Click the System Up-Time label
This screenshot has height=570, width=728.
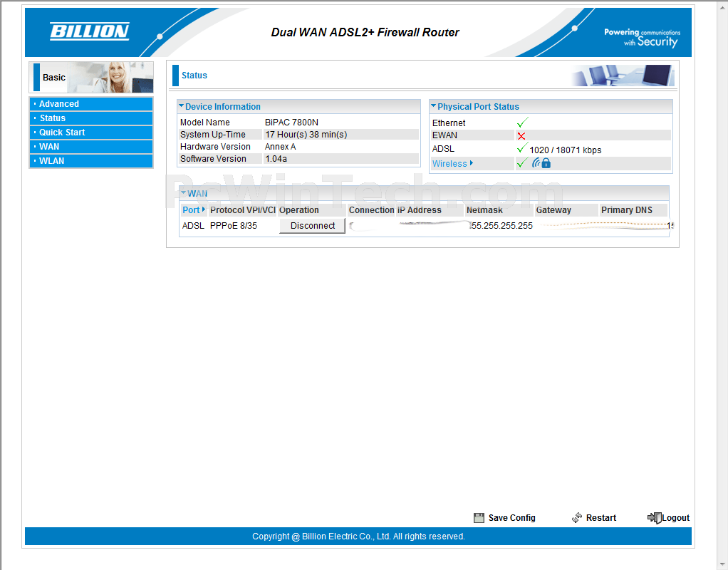(213, 134)
